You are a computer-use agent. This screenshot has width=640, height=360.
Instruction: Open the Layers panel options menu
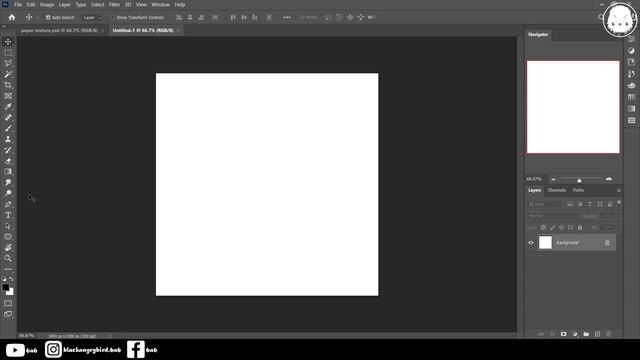coord(619,191)
